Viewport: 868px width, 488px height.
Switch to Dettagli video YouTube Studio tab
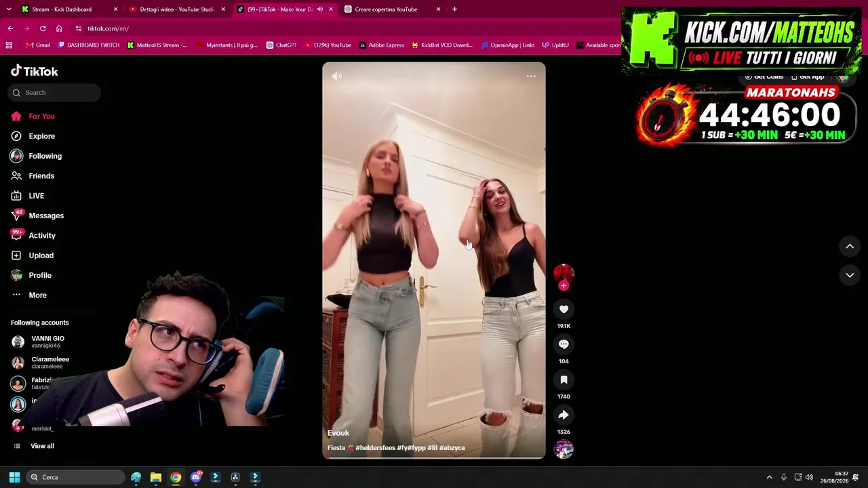pyautogui.click(x=177, y=9)
